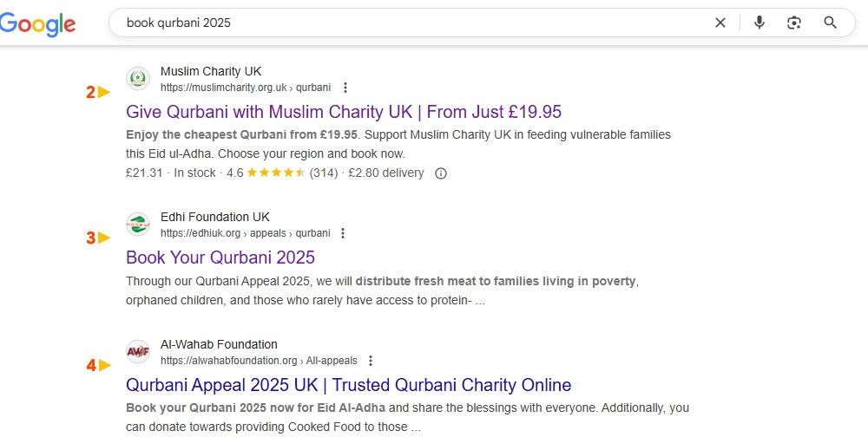Click the edhiuk.org appeals URL breadcrumb
Image resolution: width=868 pixels, height=437 pixels.
coord(245,233)
